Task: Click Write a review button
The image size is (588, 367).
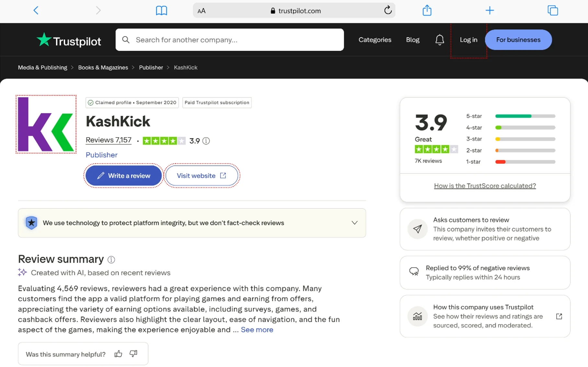Action: pos(123,175)
